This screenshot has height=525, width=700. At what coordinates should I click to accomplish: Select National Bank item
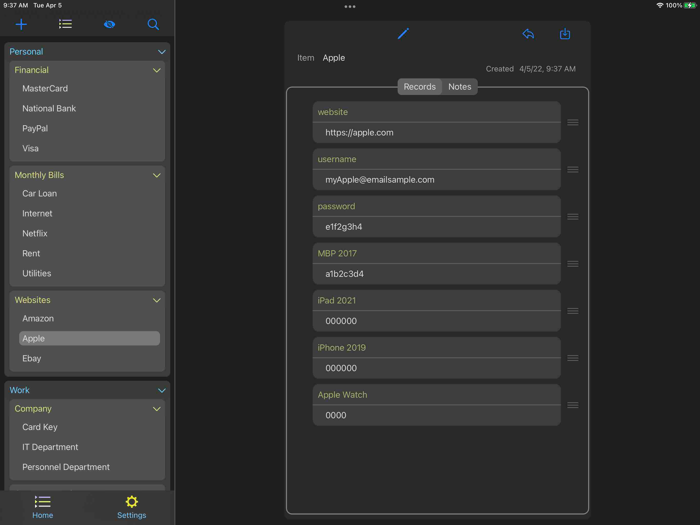tap(49, 108)
